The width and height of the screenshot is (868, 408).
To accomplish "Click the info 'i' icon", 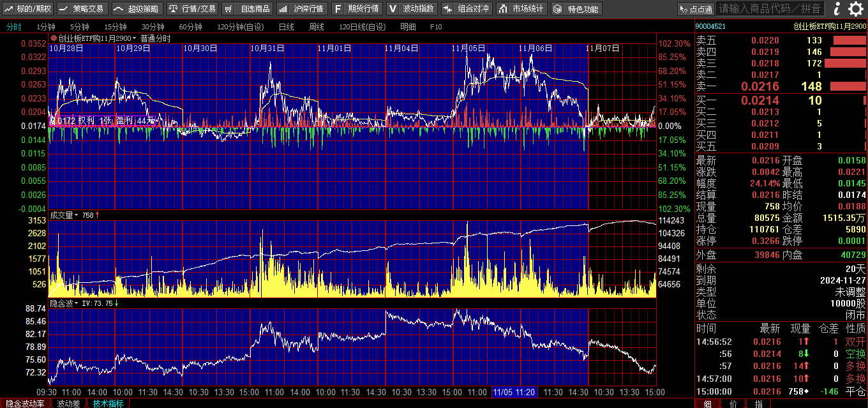I will [837, 8].
